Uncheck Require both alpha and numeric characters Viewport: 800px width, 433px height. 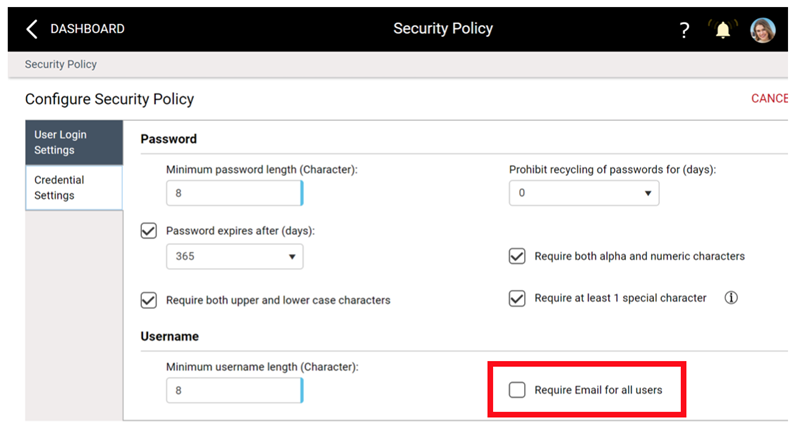(517, 256)
